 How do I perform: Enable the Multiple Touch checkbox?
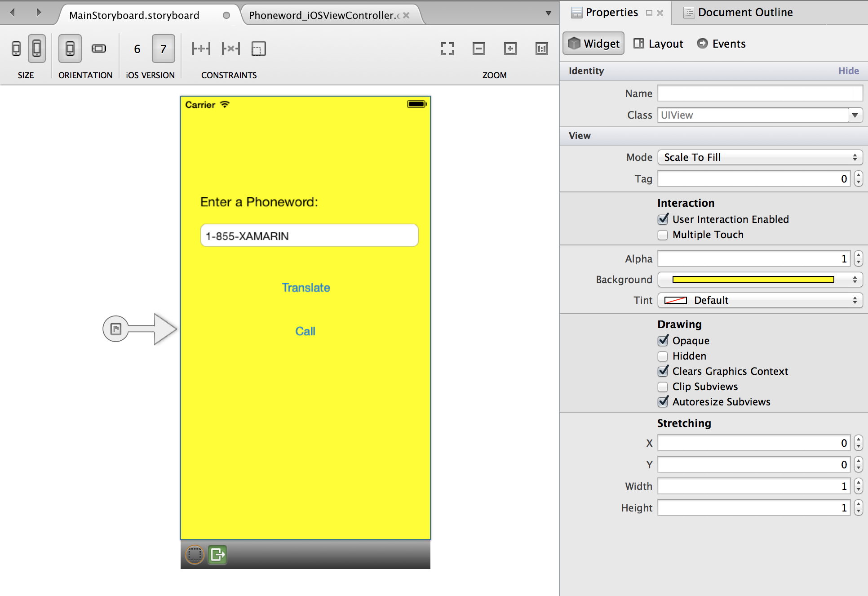point(663,235)
